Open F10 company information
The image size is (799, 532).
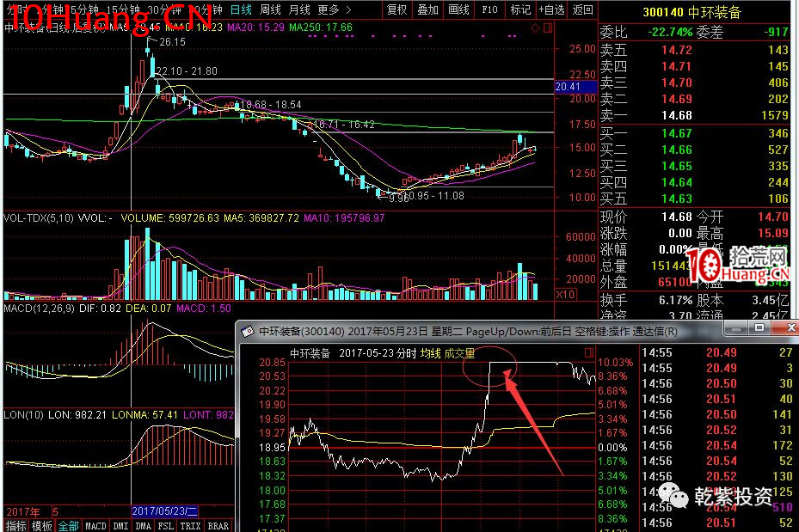coord(489,9)
